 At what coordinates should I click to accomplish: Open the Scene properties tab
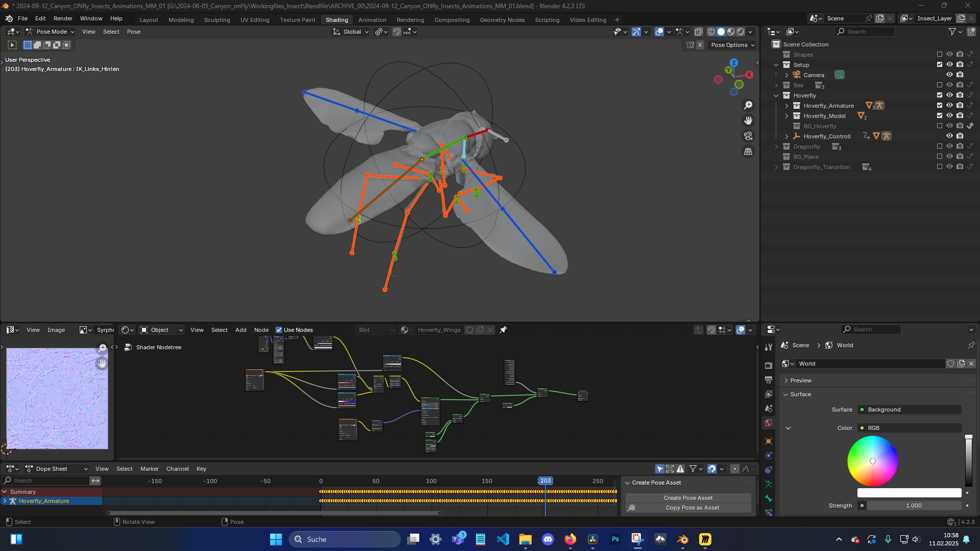[769, 408]
